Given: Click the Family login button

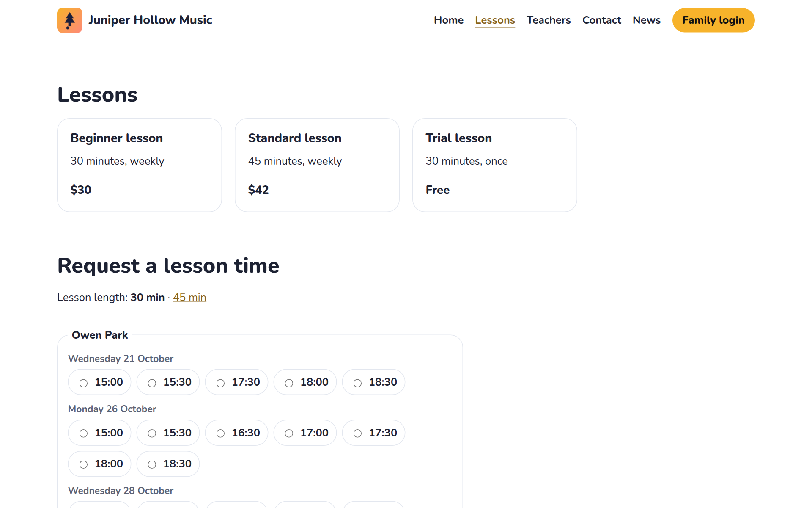Looking at the screenshot, I should point(713,20).
